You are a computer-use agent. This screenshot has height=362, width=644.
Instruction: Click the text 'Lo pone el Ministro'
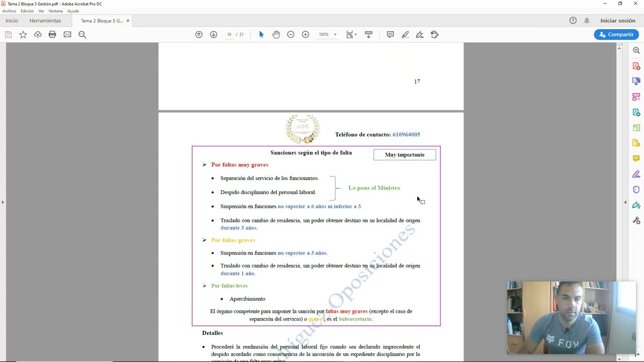[x=374, y=188]
